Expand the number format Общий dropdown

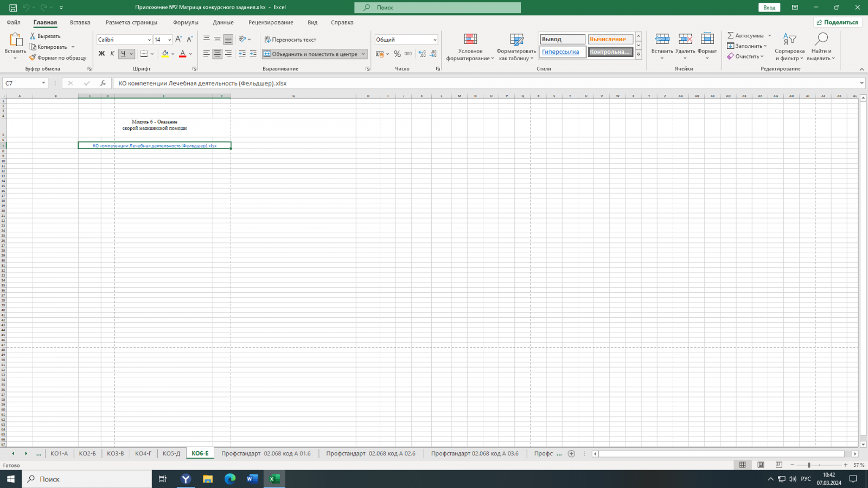[x=435, y=40]
